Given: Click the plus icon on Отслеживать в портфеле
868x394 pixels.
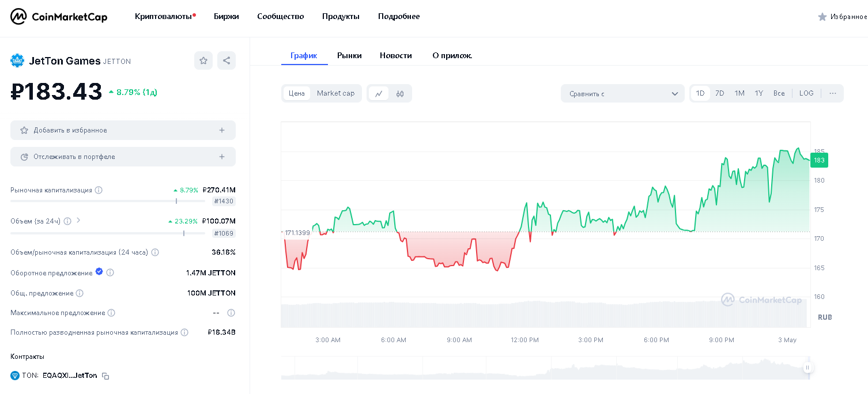Looking at the screenshot, I should pyautogui.click(x=222, y=157).
